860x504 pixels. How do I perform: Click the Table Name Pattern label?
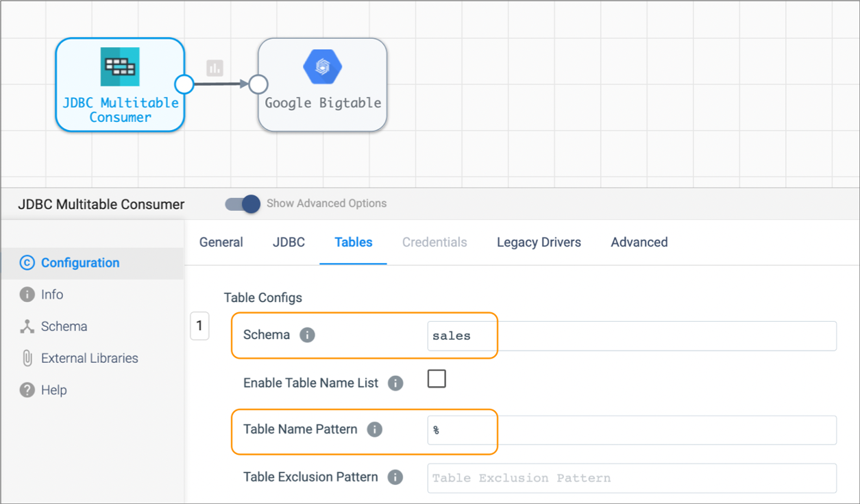300,429
